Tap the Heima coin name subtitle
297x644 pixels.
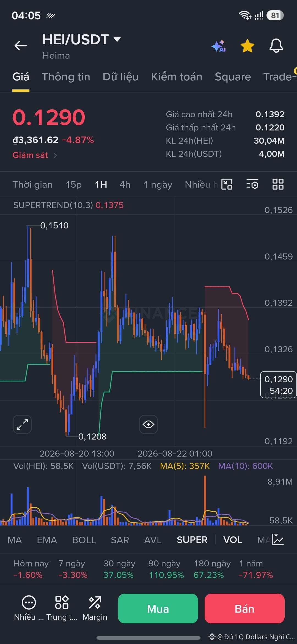click(x=56, y=56)
